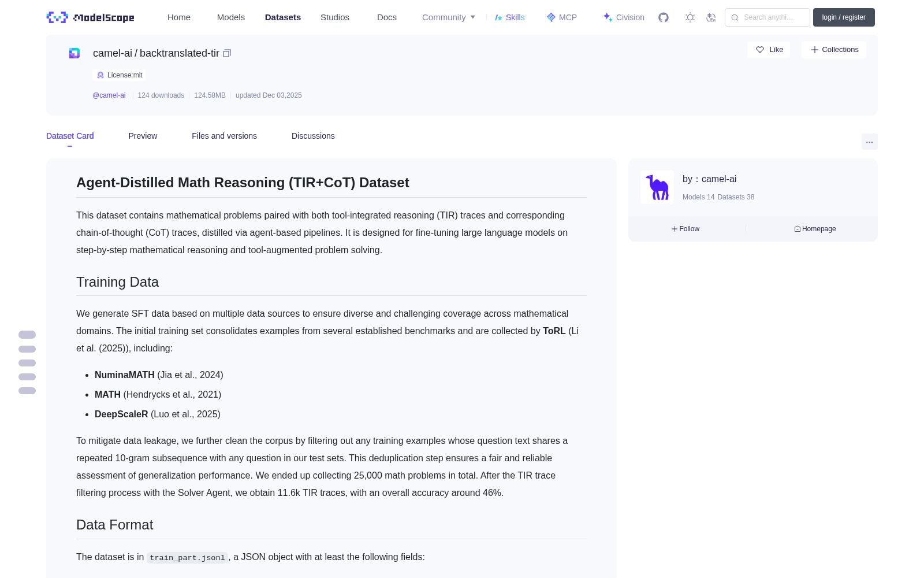Image resolution: width=924 pixels, height=578 pixels.
Task: Open the @camel-ai owner link
Action: [109, 95]
